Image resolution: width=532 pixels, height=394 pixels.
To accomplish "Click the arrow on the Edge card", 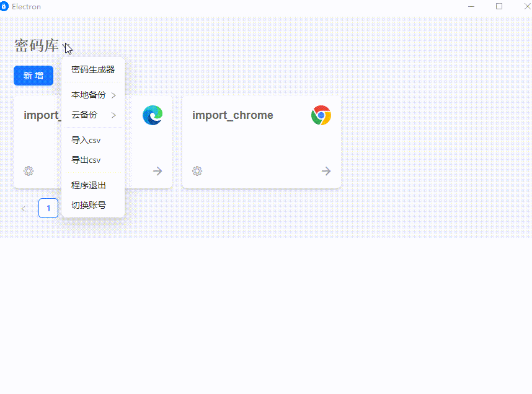I will [x=157, y=171].
